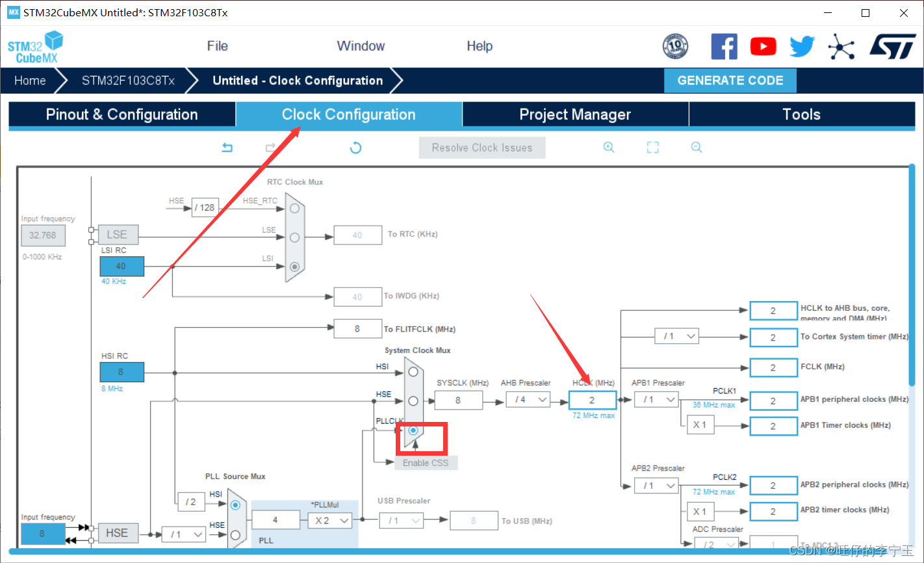
Task: Open the Facebook icon link
Action: click(x=724, y=46)
